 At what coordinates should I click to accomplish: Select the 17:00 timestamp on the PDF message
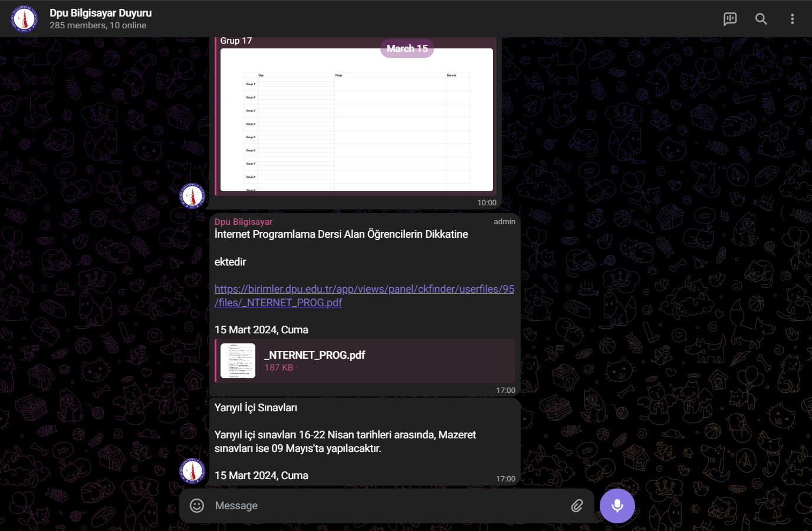506,390
